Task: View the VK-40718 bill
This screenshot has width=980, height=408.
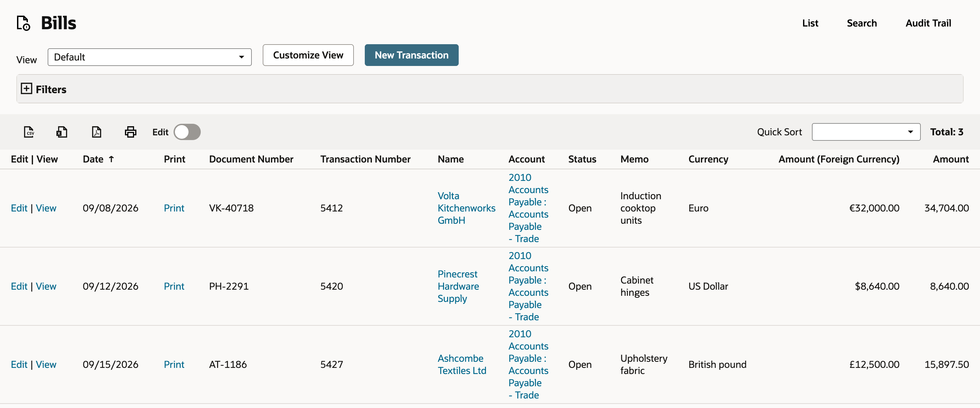Action: (x=46, y=208)
